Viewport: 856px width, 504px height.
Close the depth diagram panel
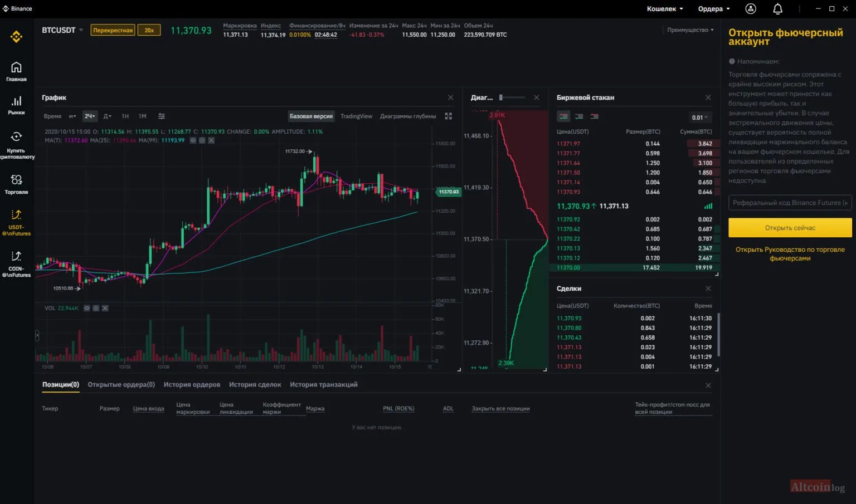point(536,97)
